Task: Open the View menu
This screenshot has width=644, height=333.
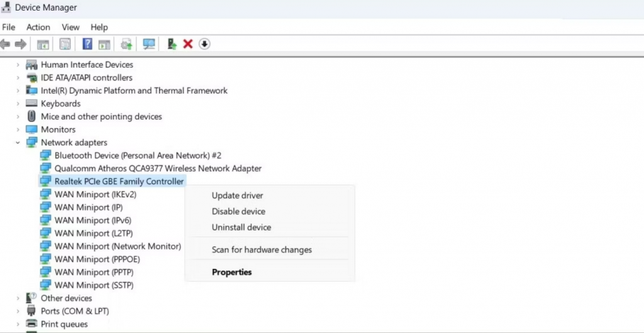Action: coord(70,27)
